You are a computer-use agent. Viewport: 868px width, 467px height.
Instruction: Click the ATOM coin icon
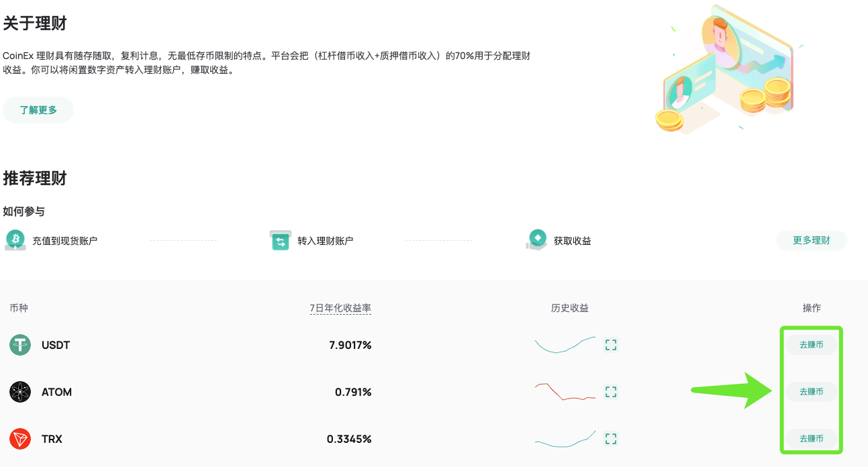(x=20, y=392)
